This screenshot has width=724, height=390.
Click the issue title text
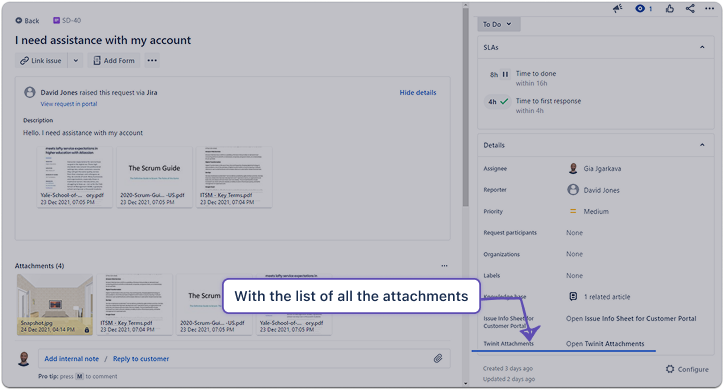[103, 40]
